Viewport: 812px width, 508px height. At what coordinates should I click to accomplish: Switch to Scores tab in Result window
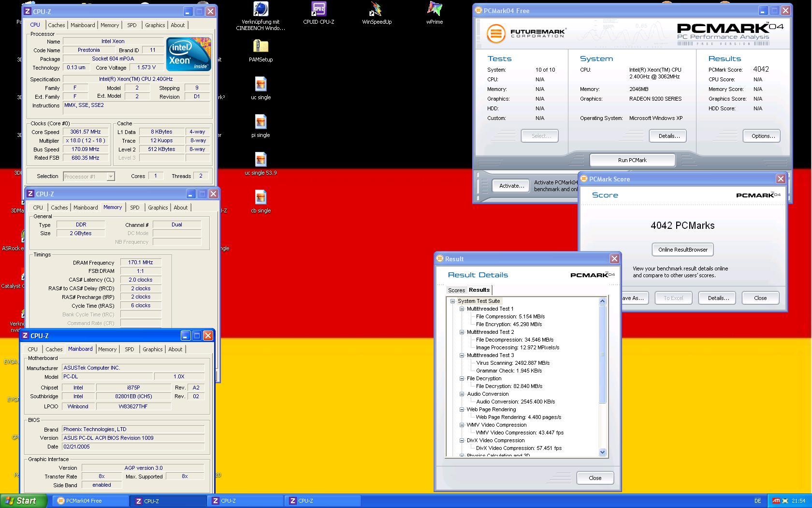[x=456, y=290]
